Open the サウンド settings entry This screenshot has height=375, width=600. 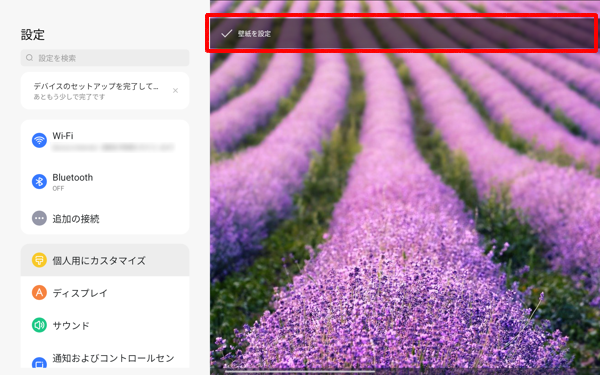pos(105,325)
